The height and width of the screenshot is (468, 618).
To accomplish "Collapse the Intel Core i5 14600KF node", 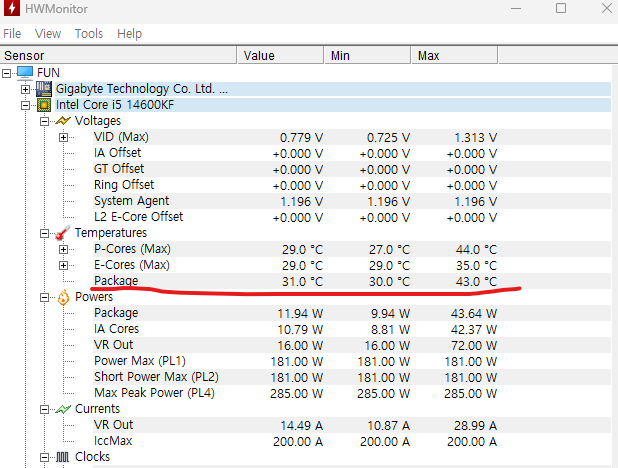I will point(26,105).
